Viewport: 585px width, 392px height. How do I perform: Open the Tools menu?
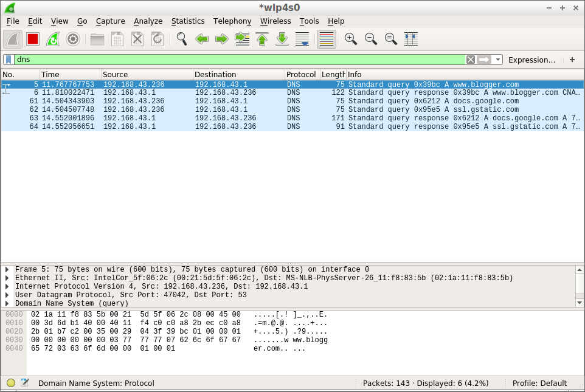pyautogui.click(x=310, y=21)
